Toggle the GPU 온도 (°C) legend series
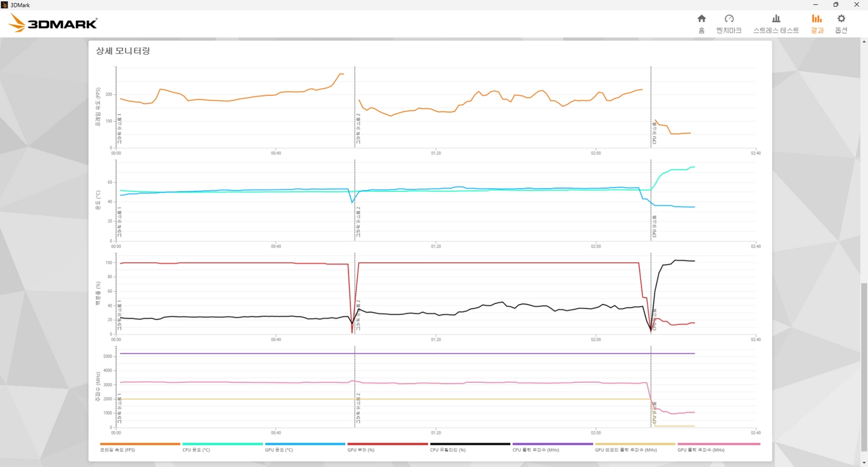The height and width of the screenshot is (467, 868). (x=305, y=446)
